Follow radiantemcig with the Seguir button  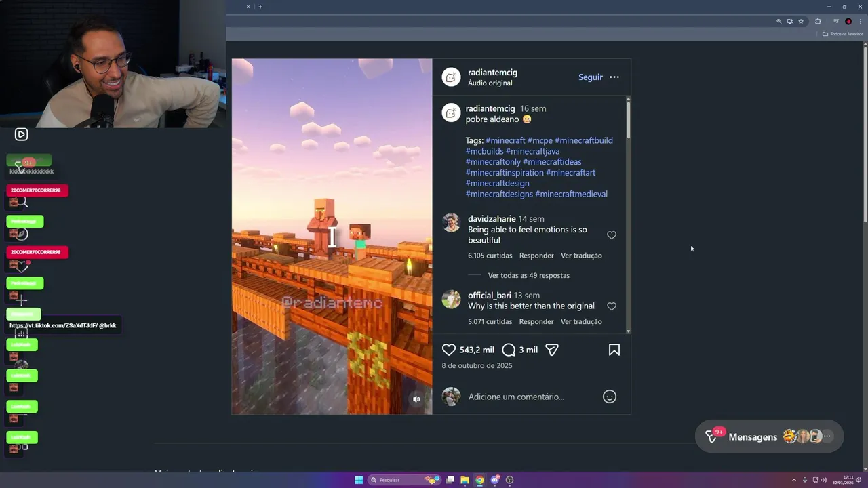[x=591, y=77]
